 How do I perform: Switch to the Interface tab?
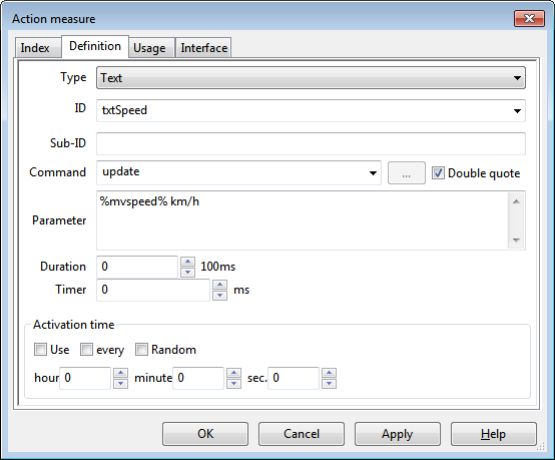pos(204,48)
